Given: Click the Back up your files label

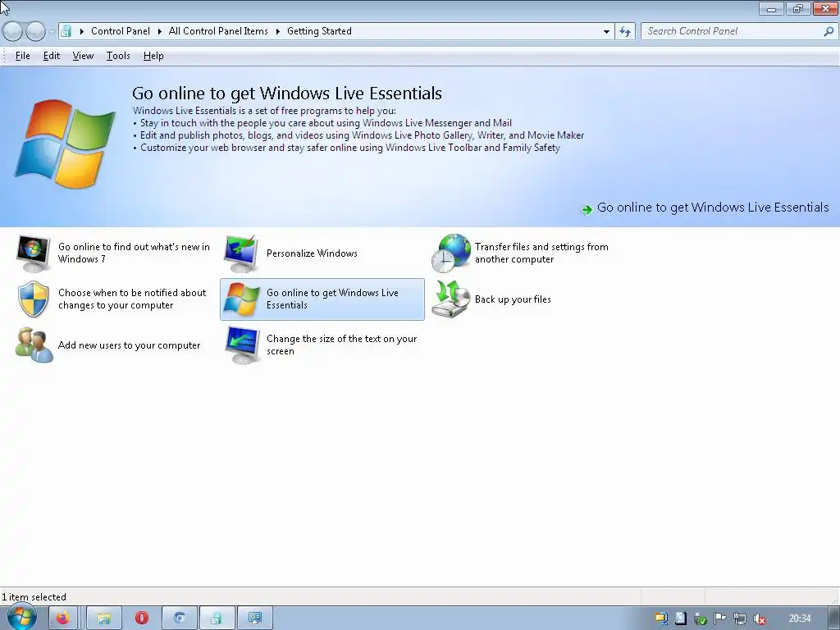Looking at the screenshot, I should [x=513, y=299].
